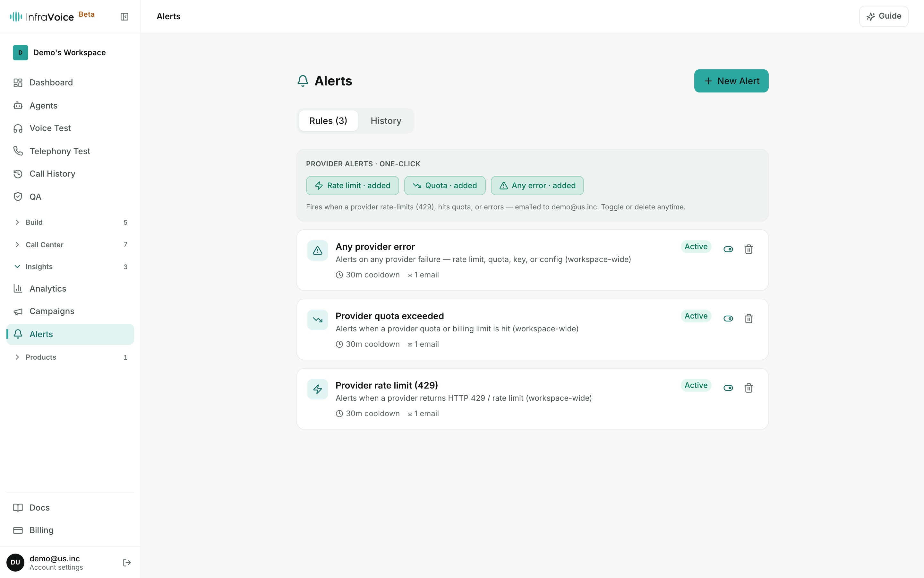Open the Dashboard page

pyautogui.click(x=70, y=83)
